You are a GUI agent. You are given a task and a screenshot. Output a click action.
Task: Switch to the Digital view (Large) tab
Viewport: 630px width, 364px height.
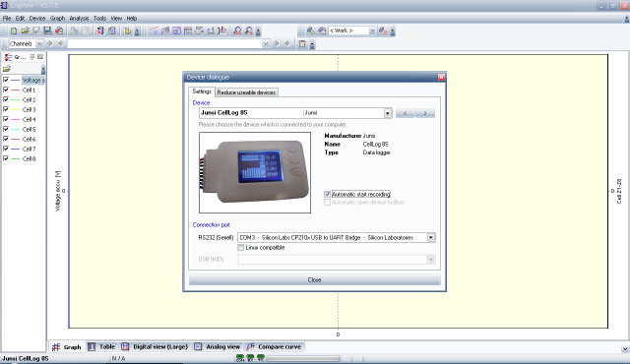click(156, 346)
